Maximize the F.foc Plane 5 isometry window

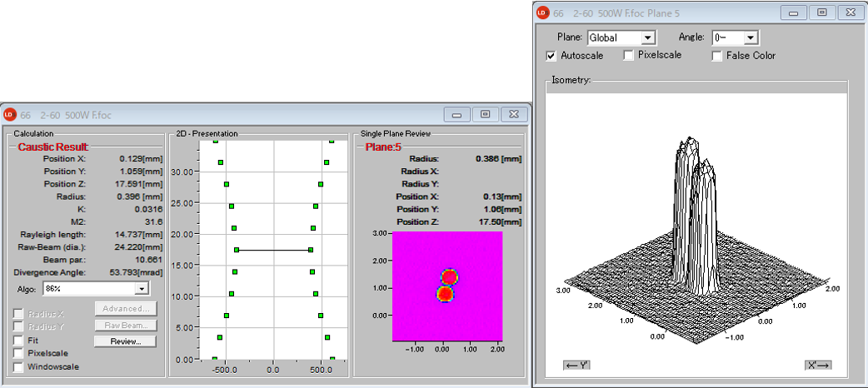(x=822, y=12)
